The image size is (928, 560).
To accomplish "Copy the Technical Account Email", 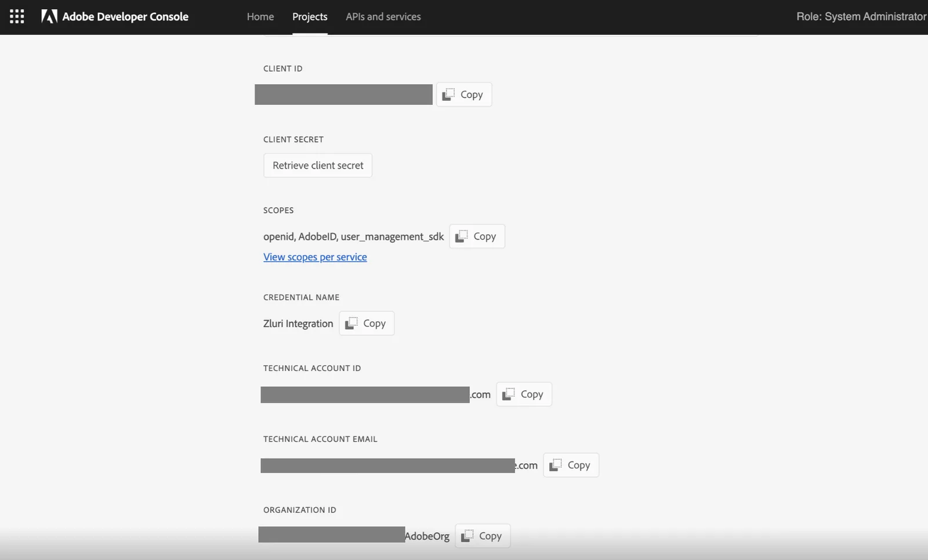I will pyautogui.click(x=571, y=465).
